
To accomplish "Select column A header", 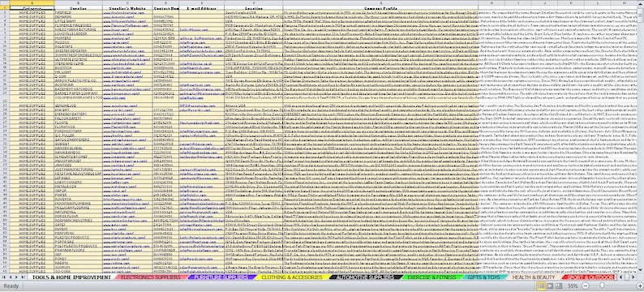I will click(x=32, y=3).
